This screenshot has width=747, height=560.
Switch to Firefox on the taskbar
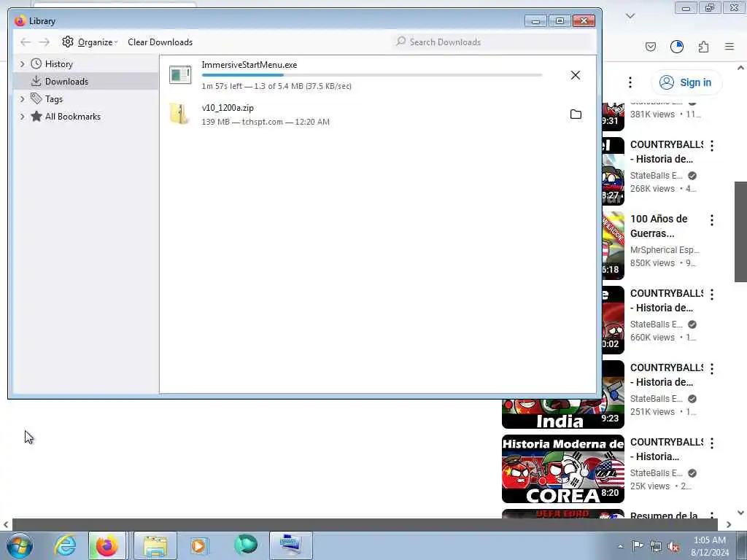point(107,545)
